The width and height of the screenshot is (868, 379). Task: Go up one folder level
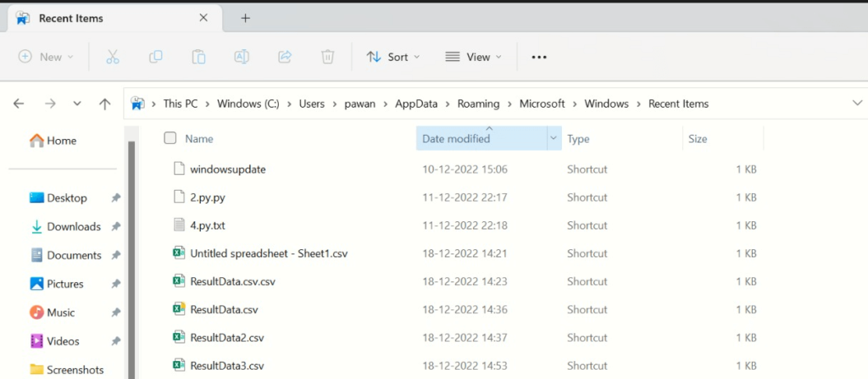(105, 103)
